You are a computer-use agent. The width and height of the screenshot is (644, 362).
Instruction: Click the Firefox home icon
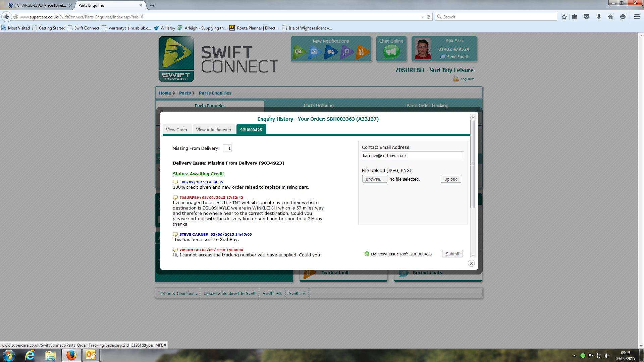pyautogui.click(x=610, y=17)
